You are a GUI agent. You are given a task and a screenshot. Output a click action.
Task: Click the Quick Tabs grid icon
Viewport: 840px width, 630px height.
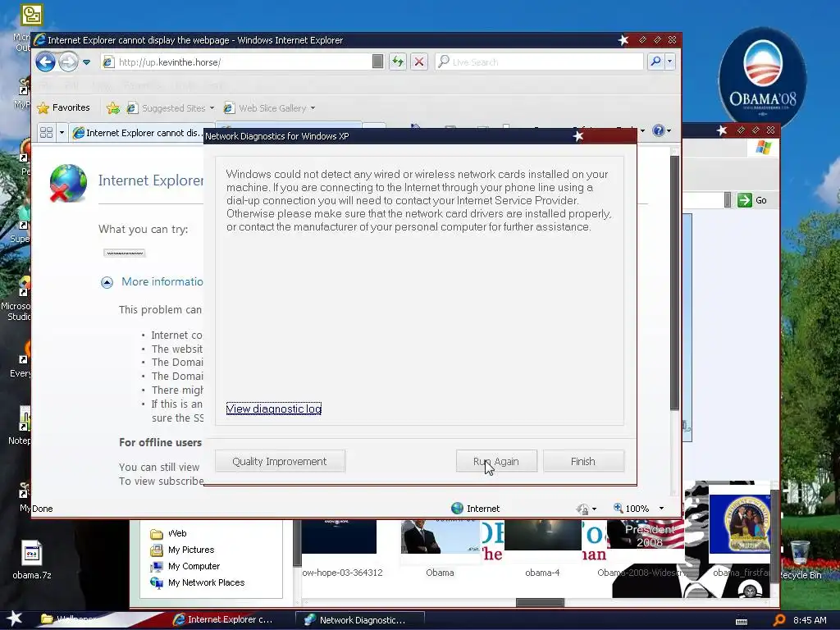coord(46,132)
